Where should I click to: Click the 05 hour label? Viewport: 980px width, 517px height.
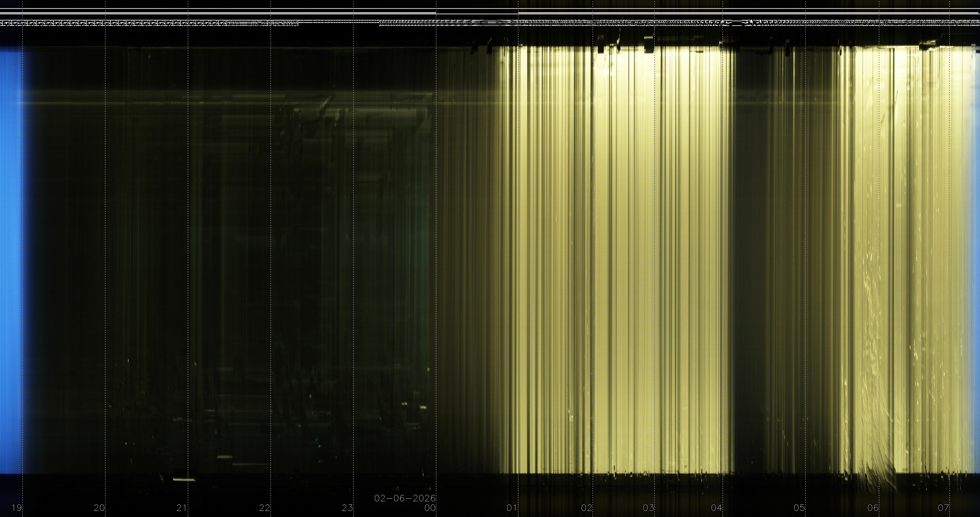tap(799, 507)
